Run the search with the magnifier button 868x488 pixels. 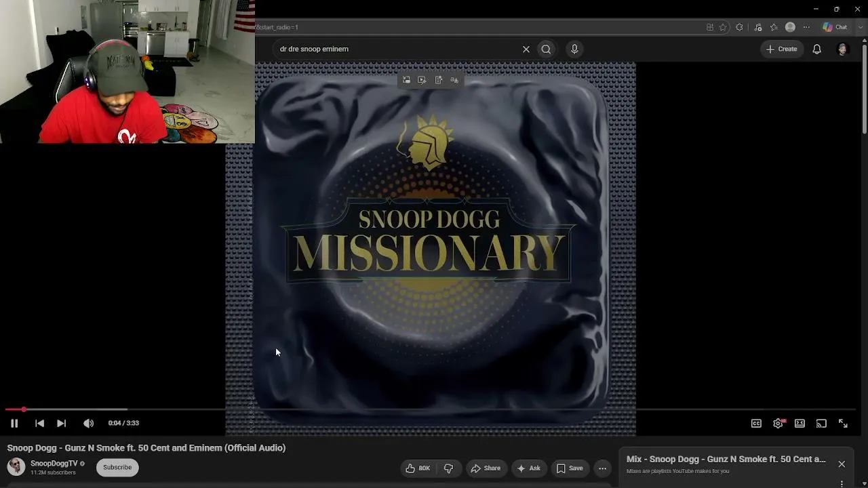point(546,49)
